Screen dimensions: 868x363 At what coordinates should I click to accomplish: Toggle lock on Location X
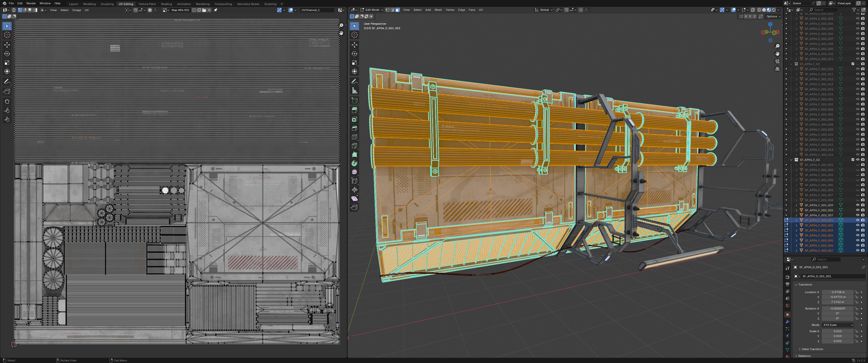point(857,292)
